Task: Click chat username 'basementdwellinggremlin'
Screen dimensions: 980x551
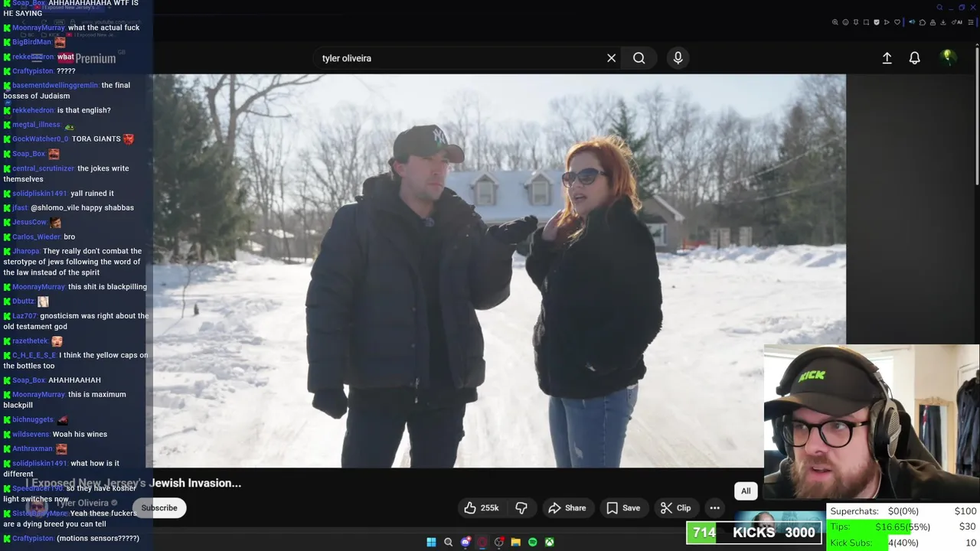Action: coord(55,85)
